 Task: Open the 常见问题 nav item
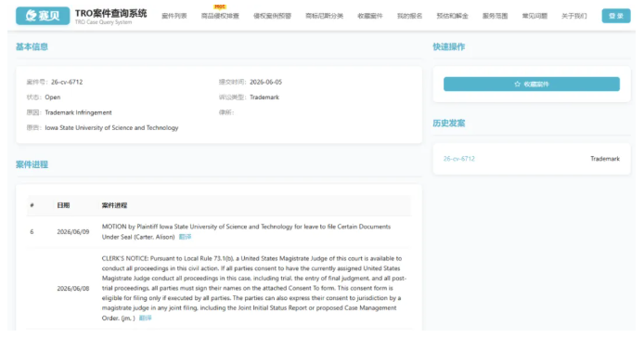click(535, 16)
